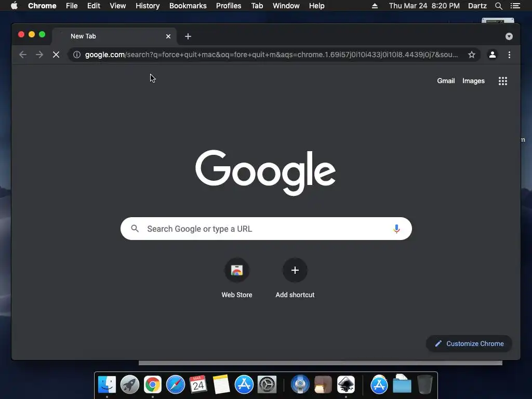This screenshot has height=399, width=532.
Task: Open the Profiles menu
Action: pos(229,6)
